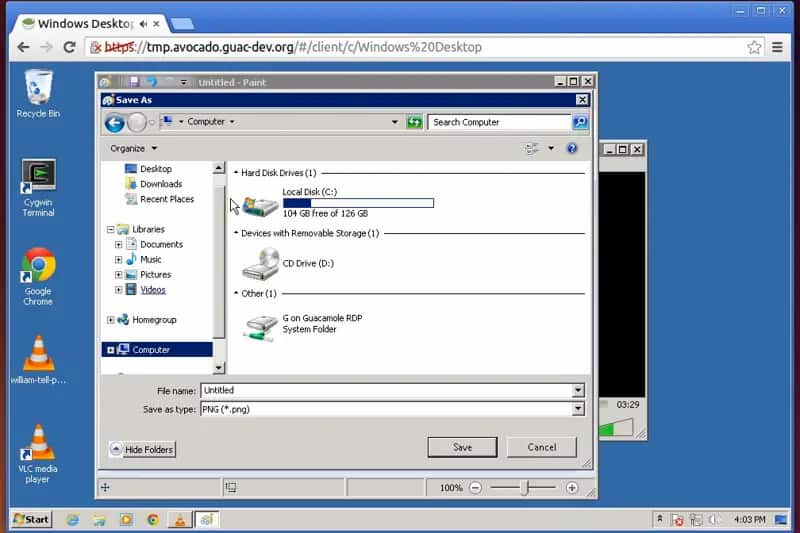Select Downloads in the navigation pane
Viewport: 800px width, 533px height.
161,184
